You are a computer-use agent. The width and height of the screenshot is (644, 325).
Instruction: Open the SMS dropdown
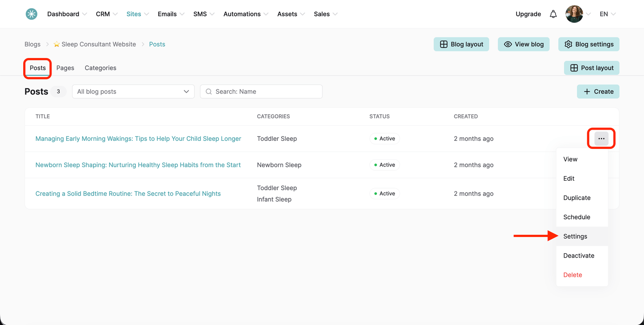(204, 14)
